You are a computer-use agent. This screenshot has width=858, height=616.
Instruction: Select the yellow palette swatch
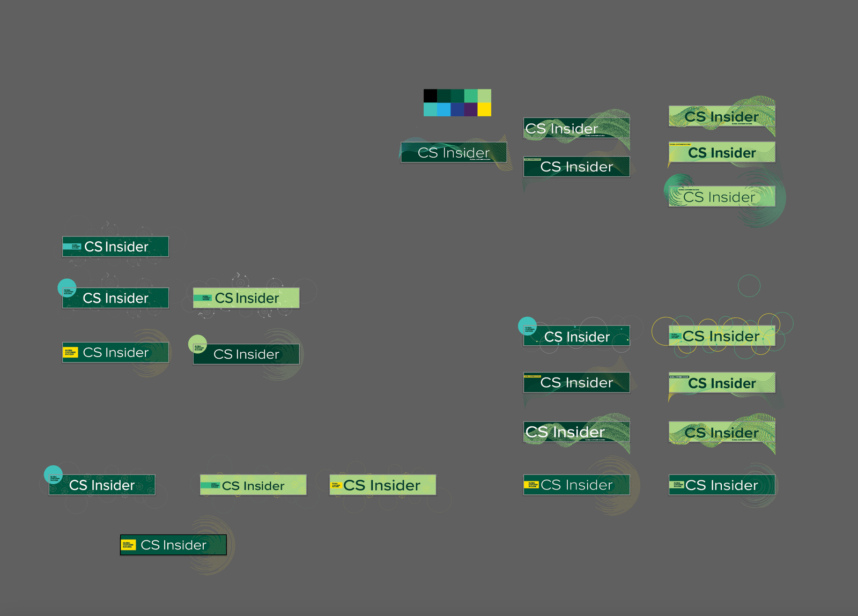click(x=484, y=109)
